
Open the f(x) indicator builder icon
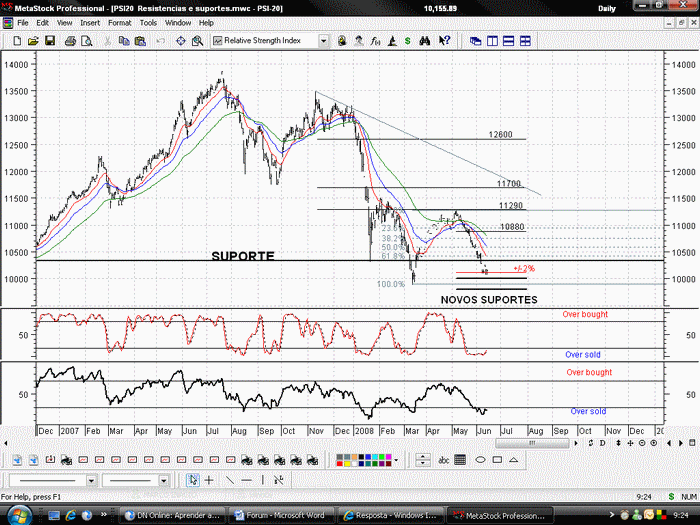375,41
